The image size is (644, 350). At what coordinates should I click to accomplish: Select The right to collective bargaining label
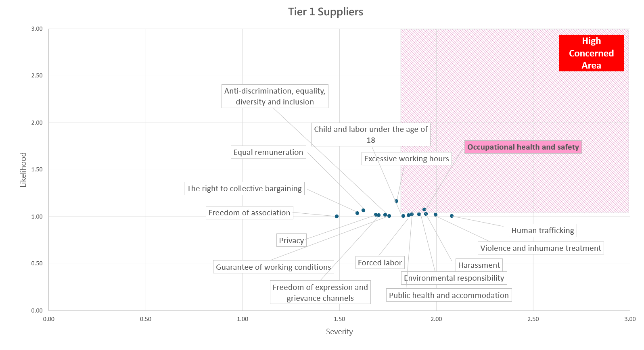pos(244,189)
